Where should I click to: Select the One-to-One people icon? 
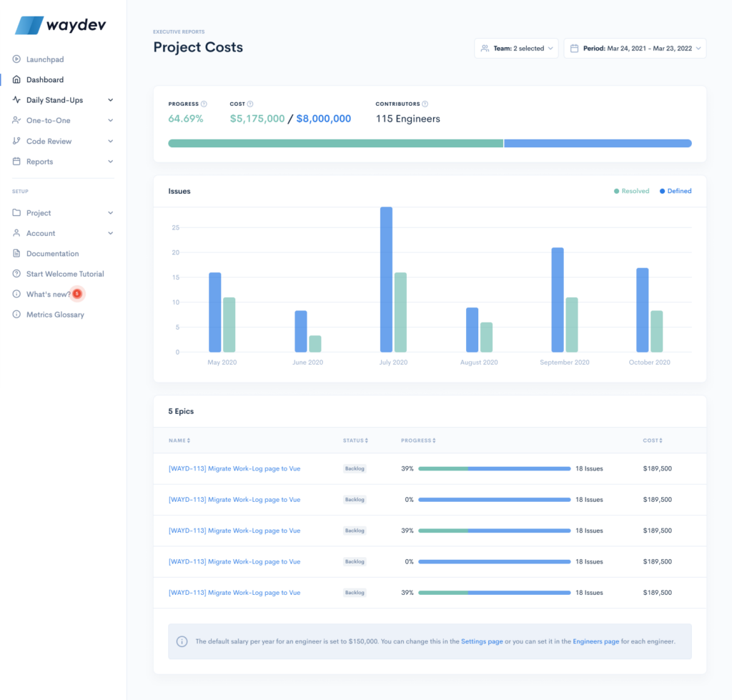coord(16,120)
